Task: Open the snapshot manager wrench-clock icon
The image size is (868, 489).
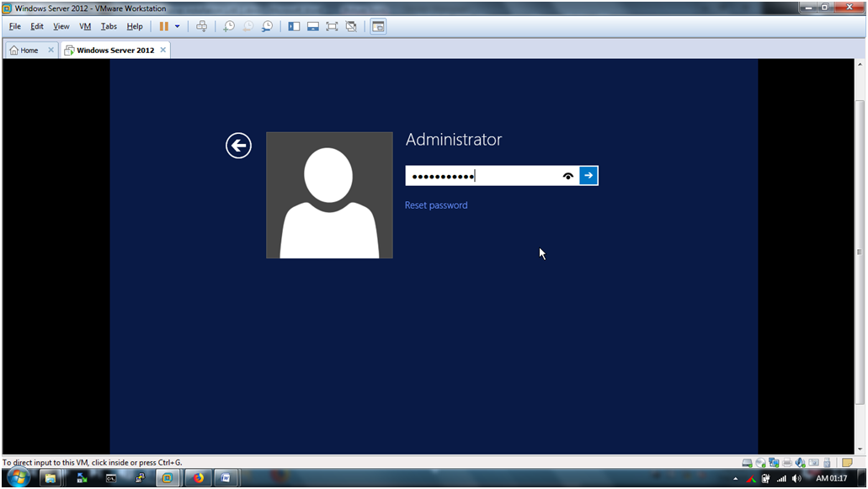Action: [268, 27]
